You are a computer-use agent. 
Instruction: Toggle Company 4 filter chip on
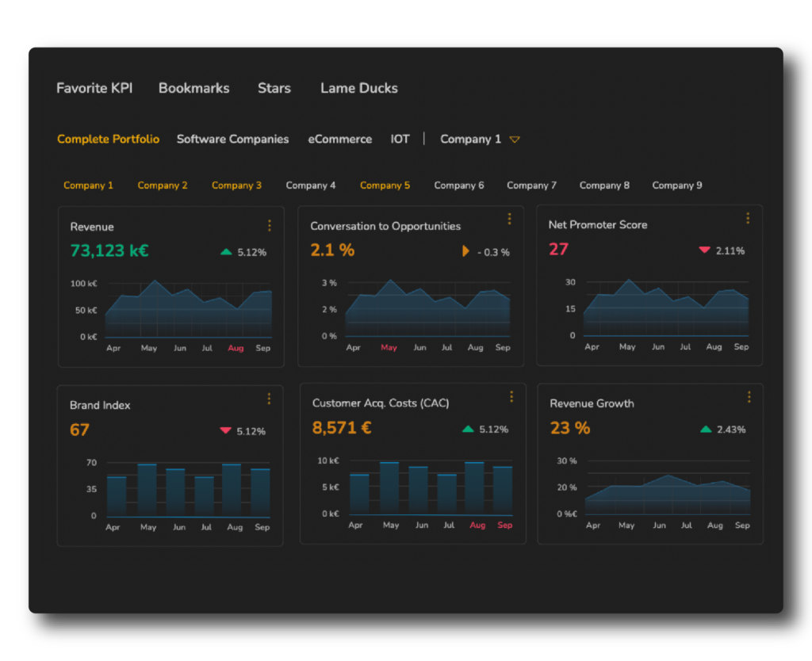pos(310,185)
